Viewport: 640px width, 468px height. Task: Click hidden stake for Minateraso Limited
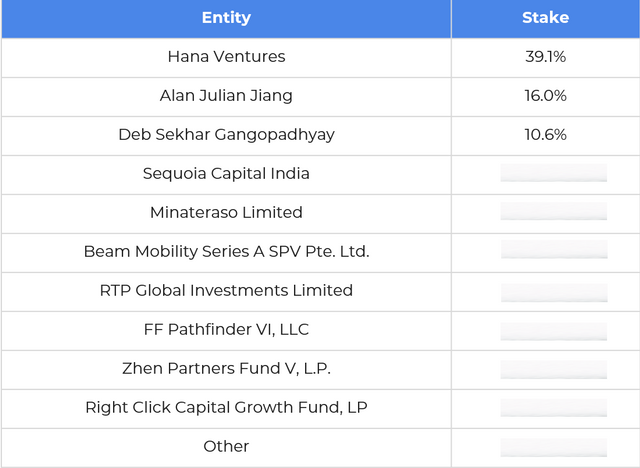553,212
